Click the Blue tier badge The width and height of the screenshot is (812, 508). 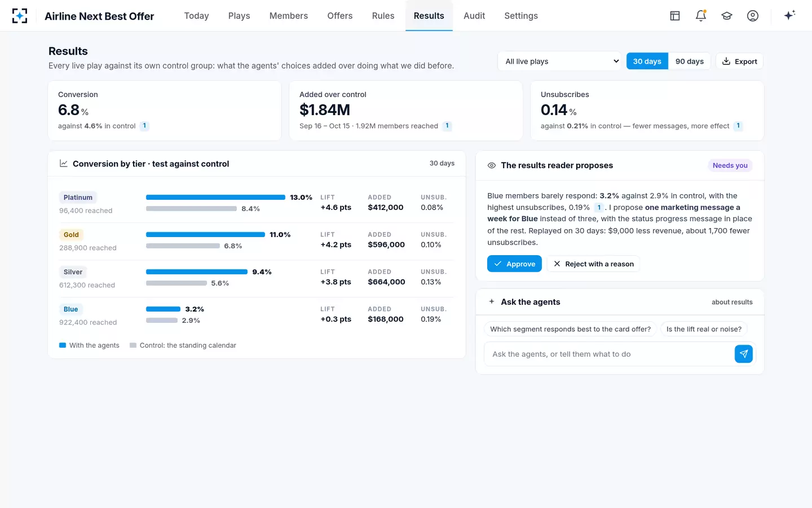coord(71,309)
